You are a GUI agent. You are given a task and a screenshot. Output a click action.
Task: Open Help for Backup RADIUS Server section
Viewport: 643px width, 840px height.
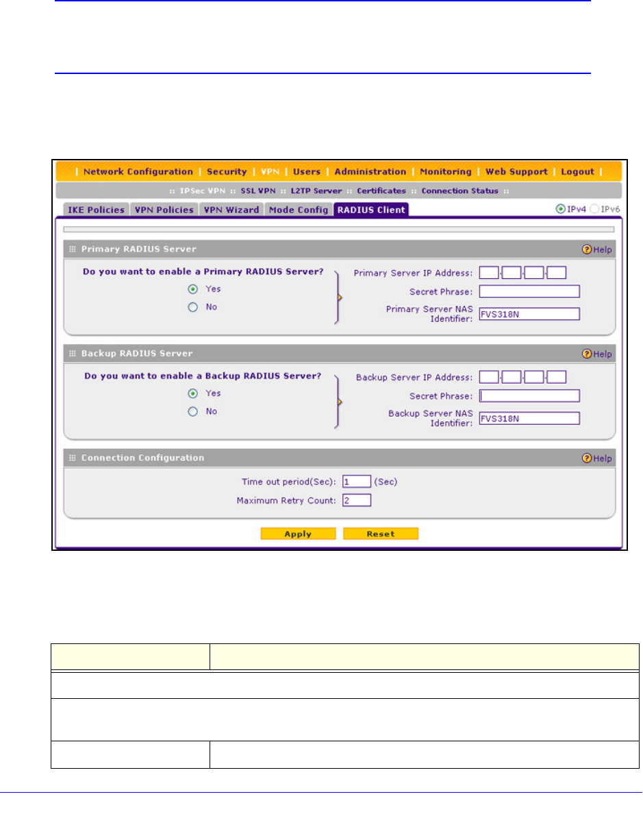pyautogui.click(x=596, y=354)
